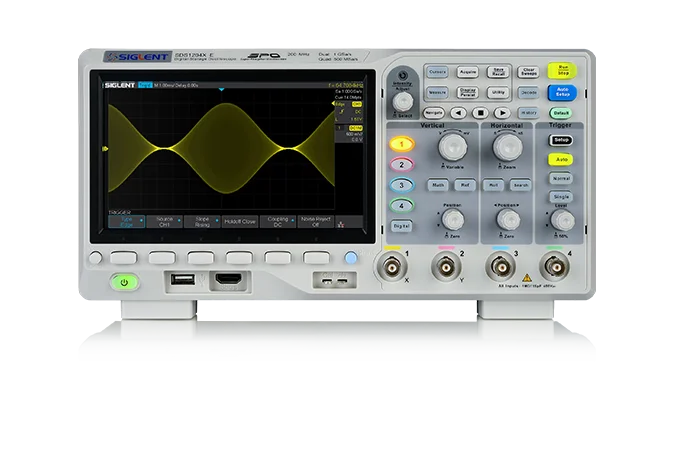Push the softkey beneath Coupling DC
Viewport: 675px width, 450px height.
[278, 258]
